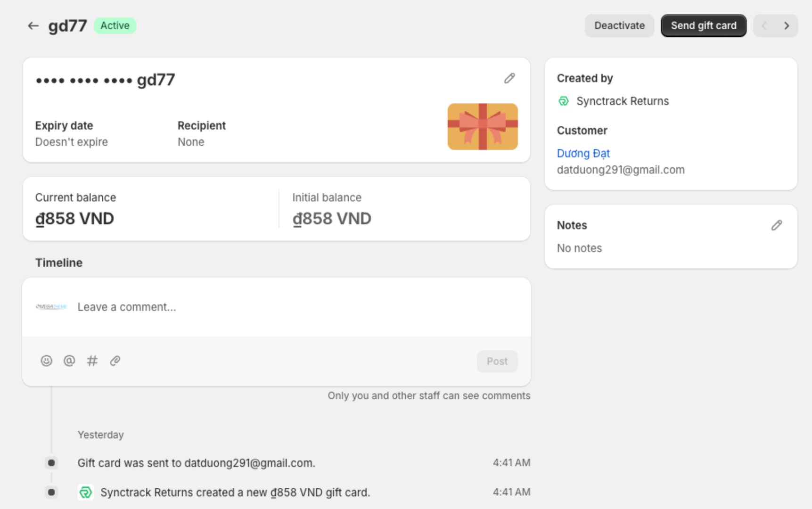Post the timeline comment
Viewport: 812px width, 509px height.
point(497,361)
